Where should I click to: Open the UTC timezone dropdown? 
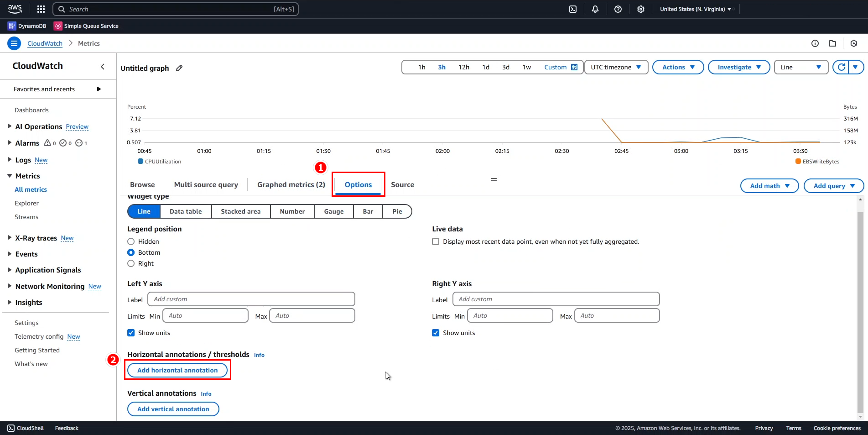616,67
